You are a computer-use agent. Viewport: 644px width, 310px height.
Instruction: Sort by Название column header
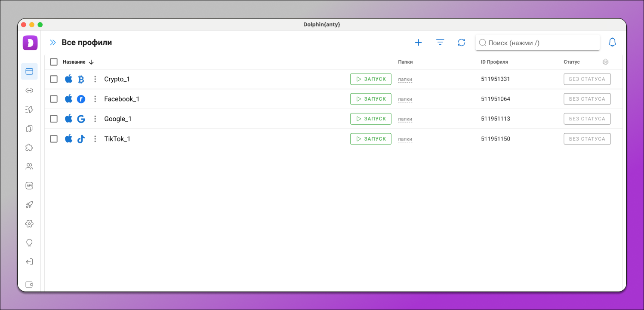coord(74,62)
